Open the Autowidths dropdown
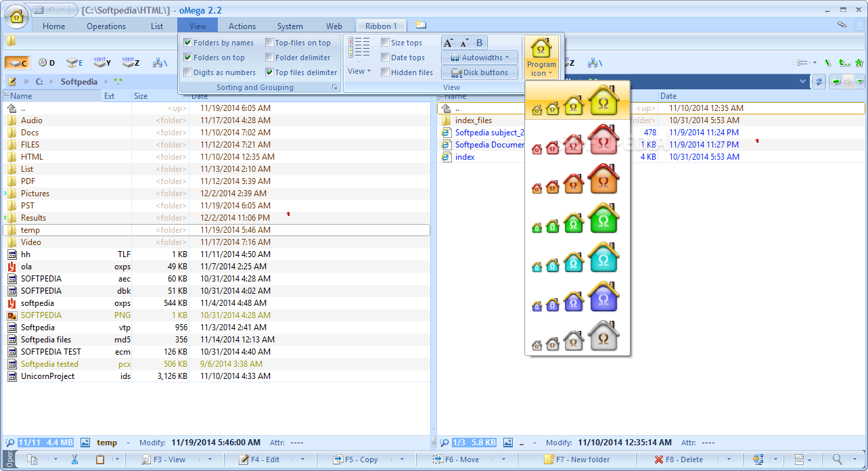 click(480, 58)
